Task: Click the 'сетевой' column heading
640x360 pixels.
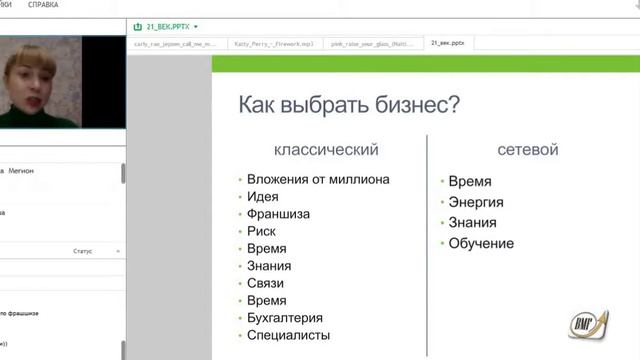Action: tap(528, 149)
